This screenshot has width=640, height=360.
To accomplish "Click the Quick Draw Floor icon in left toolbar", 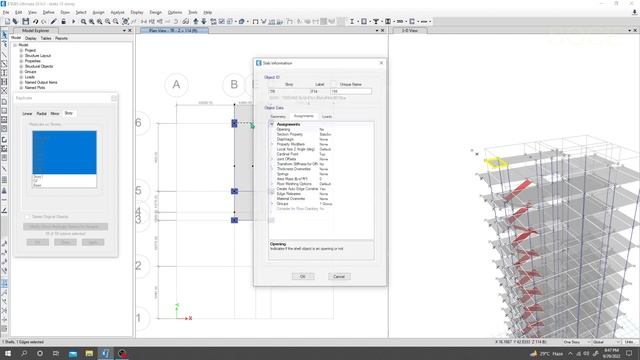I will [x=4, y=120].
